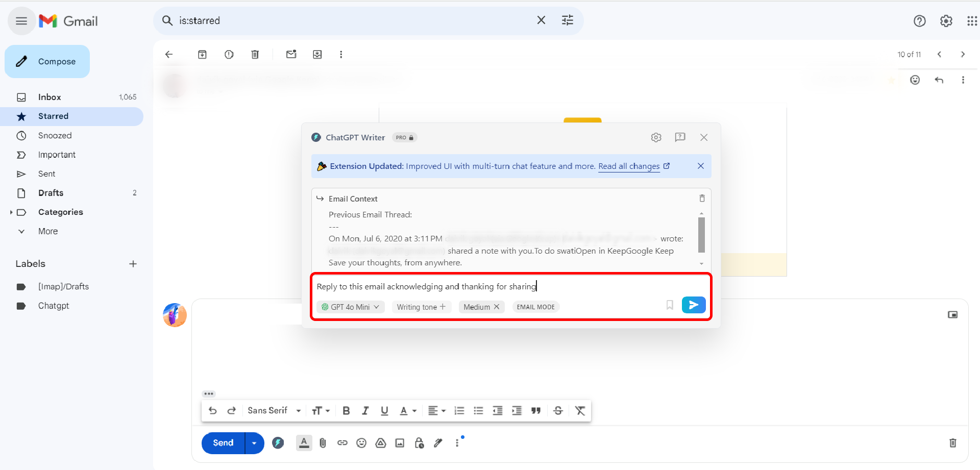Go back to the Starred list
980x470 pixels.
[169, 54]
